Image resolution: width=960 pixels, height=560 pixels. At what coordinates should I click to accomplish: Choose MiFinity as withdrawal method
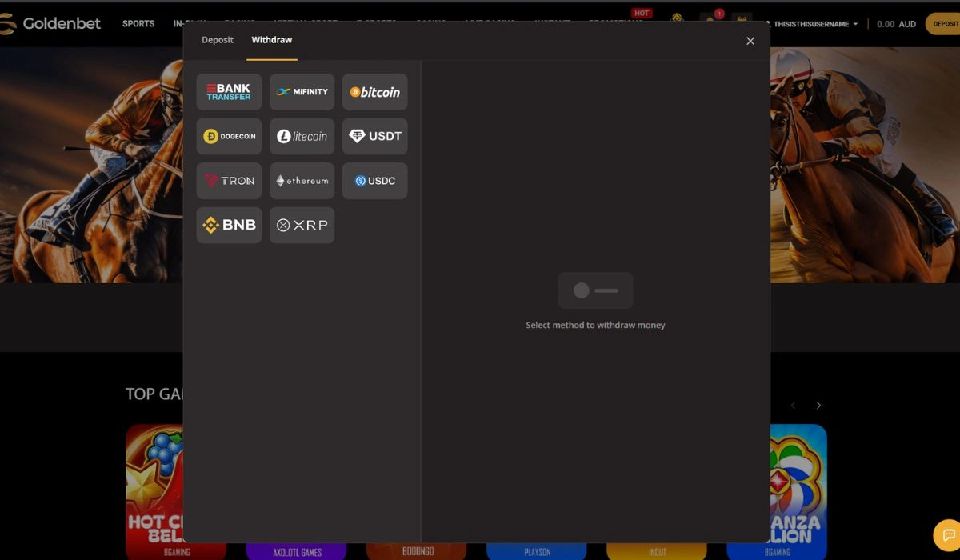coord(302,92)
